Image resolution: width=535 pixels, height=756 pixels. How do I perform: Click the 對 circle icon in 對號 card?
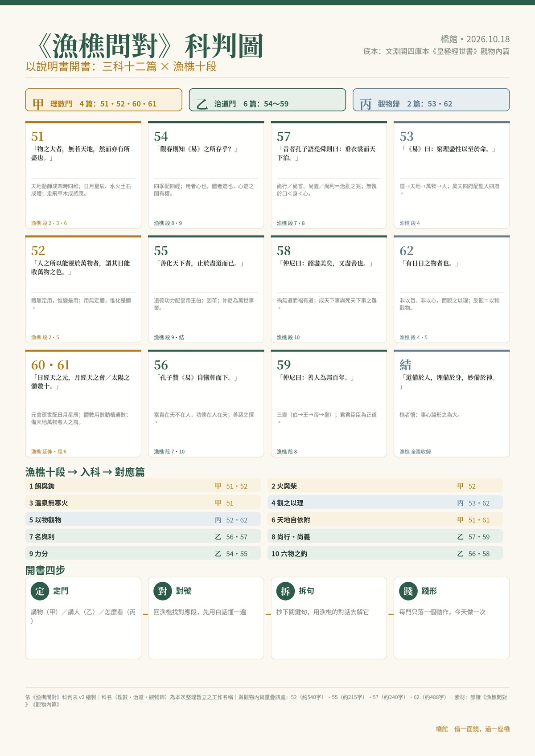click(163, 591)
